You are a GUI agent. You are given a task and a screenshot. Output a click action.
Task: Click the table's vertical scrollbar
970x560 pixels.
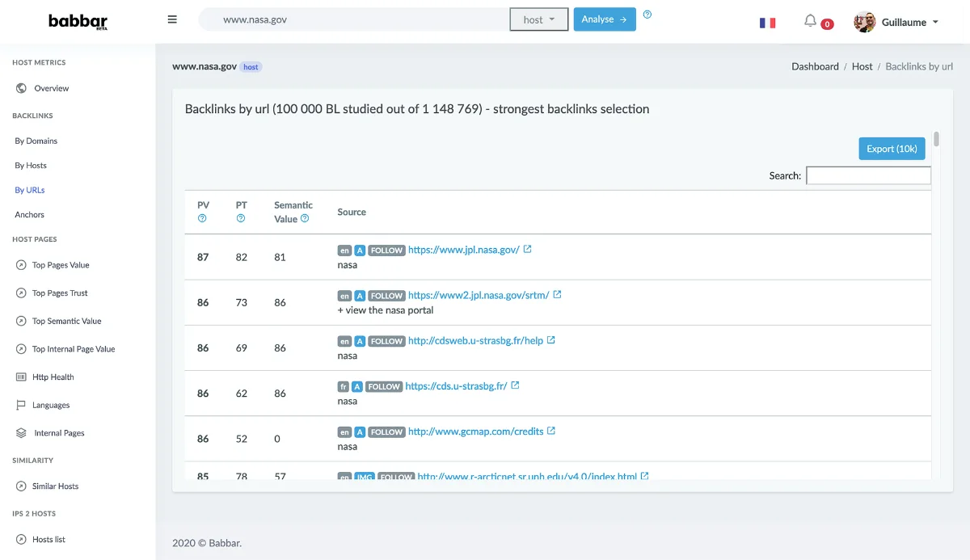click(936, 139)
